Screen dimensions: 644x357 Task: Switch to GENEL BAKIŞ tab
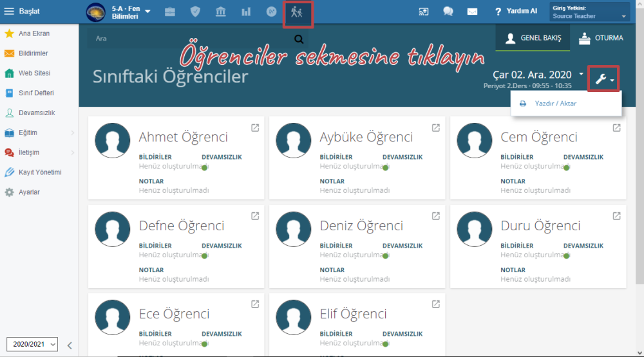pos(533,38)
